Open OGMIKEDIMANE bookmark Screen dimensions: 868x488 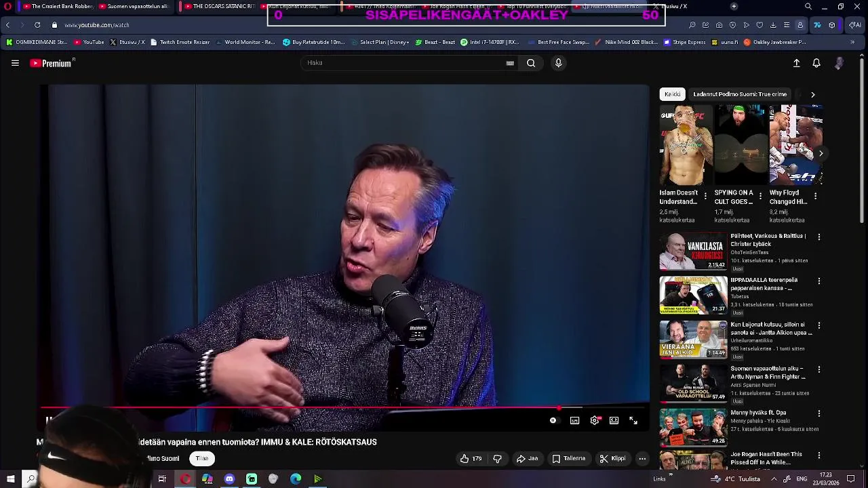[37, 42]
